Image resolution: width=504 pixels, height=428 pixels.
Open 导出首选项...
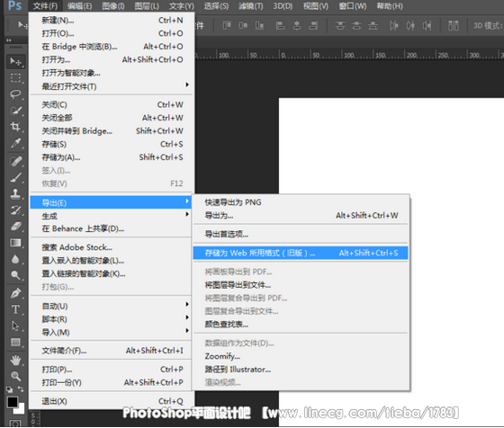pyautogui.click(x=301, y=234)
